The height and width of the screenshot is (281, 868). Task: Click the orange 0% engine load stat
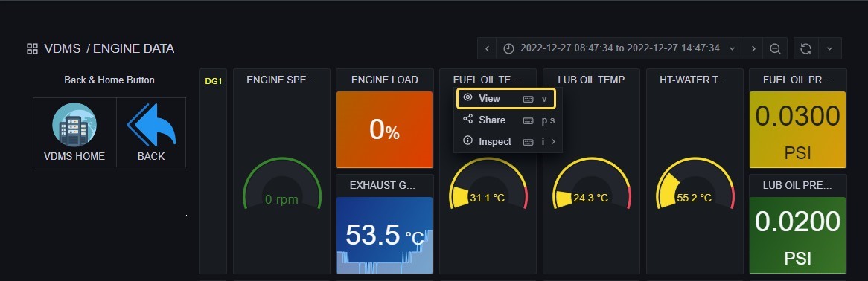384,129
